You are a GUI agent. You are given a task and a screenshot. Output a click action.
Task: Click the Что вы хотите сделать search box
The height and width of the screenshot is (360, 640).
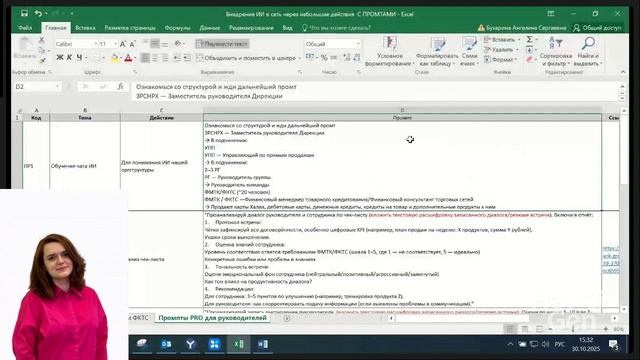coord(337,28)
